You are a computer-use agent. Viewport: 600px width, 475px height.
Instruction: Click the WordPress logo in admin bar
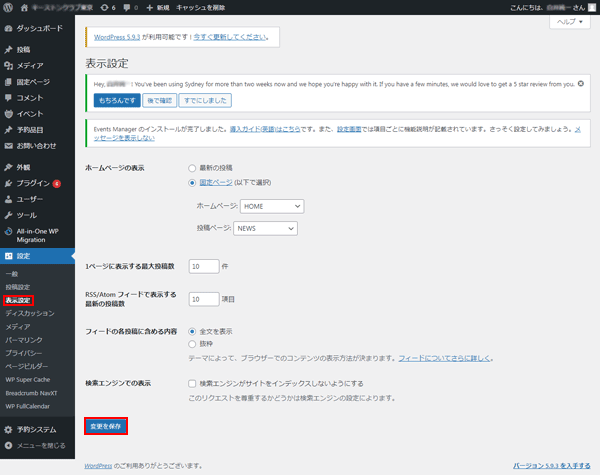pos(9,7)
